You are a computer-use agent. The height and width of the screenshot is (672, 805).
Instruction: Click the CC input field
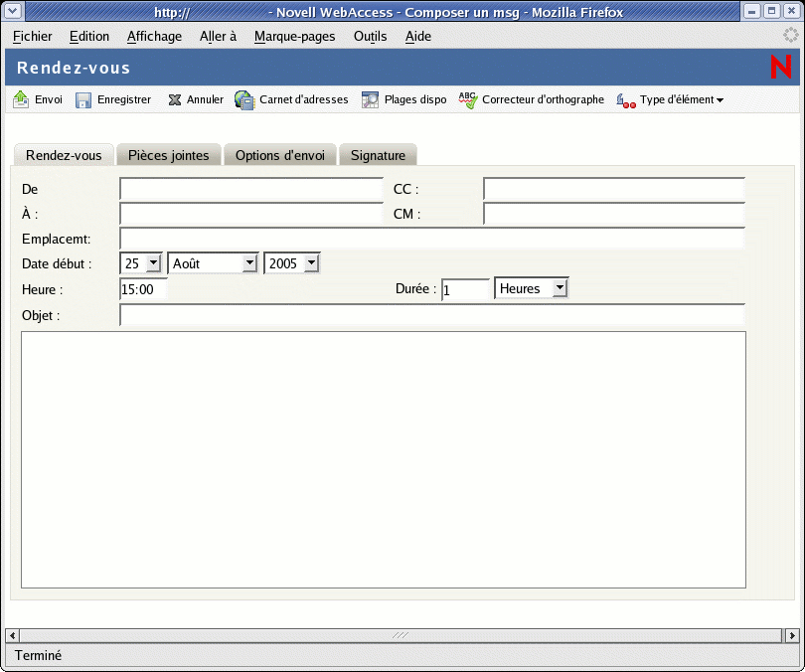(614, 189)
